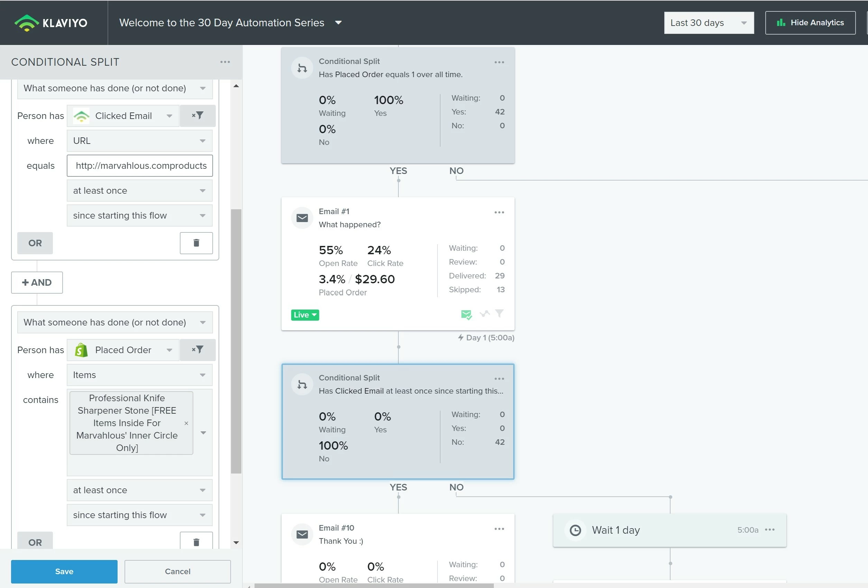868x588 pixels.
Task: Click the filter icon beside Clicked Email
Action: click(x=197, y=116)
